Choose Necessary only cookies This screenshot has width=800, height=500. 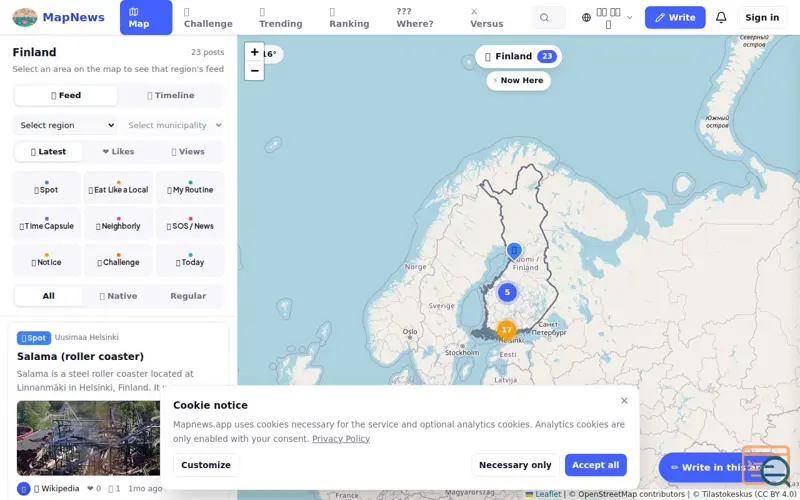(x=515, y=465)
